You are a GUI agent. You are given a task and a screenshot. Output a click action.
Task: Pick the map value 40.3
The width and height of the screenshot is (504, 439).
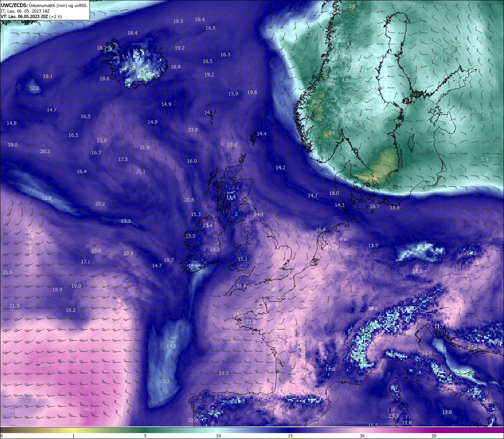pyautogui.click(x=90, y=409)
